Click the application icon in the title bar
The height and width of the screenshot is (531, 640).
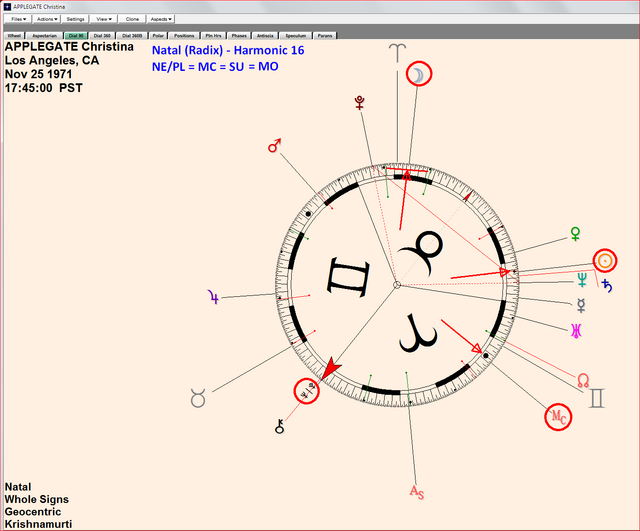7,7
